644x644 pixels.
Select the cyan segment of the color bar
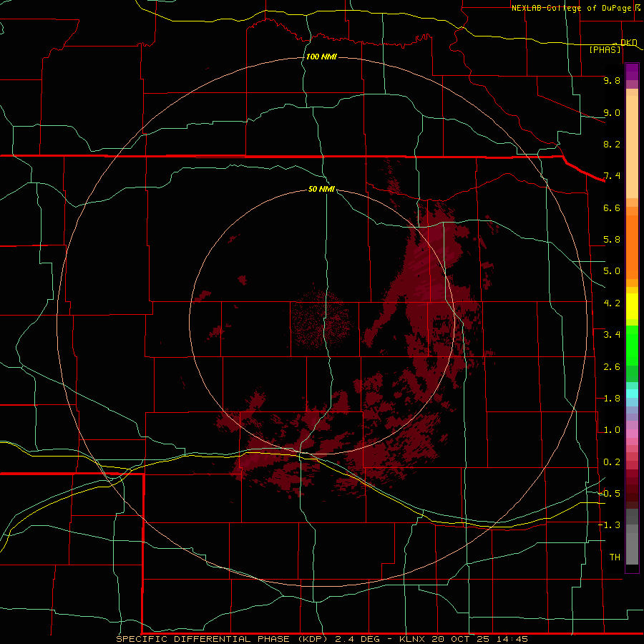632,394
